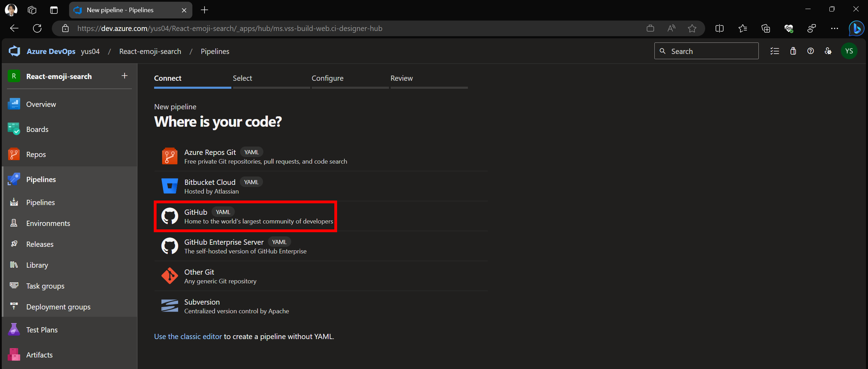
Task: Open the Library books icon
Action: 14,265
